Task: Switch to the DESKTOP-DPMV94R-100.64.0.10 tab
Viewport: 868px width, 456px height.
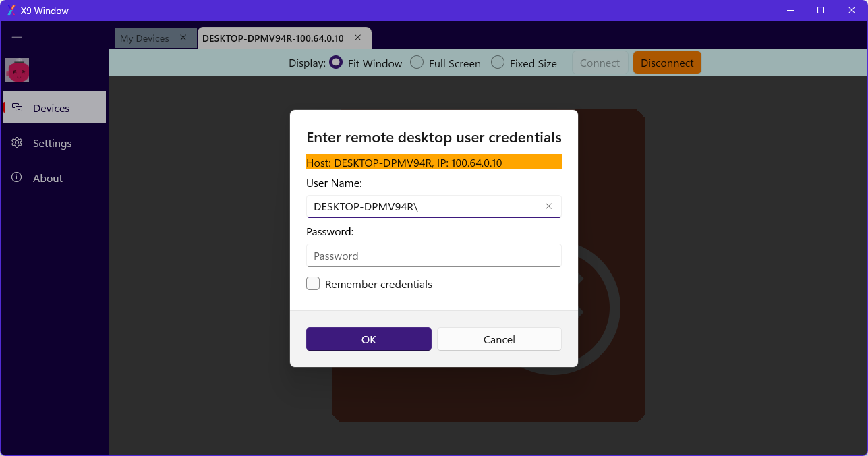Action: 272,38
